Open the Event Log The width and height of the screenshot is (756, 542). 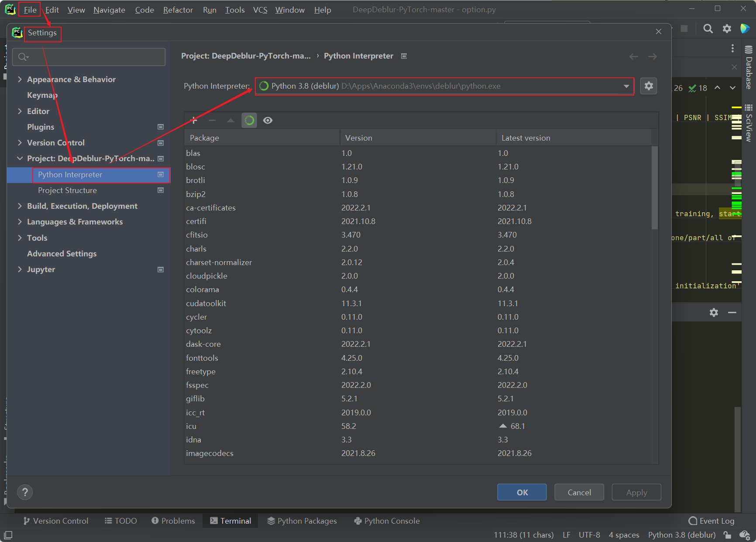tap(711, 521)
